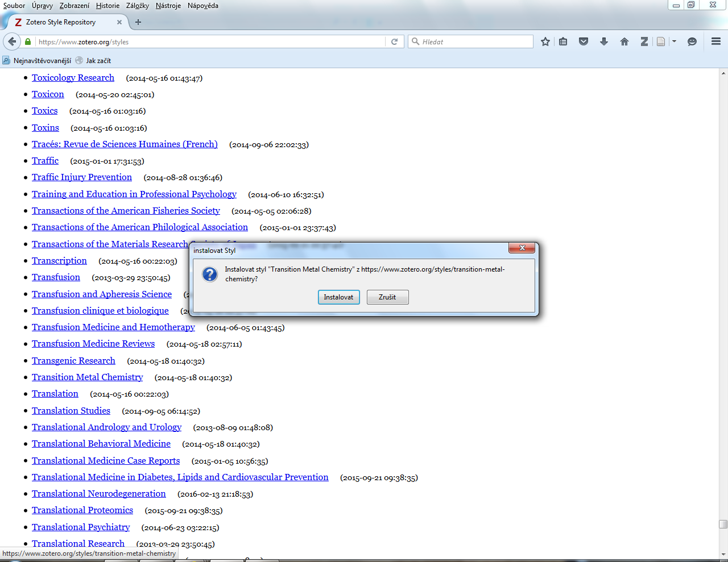
Task: Open Toxics style link
Action: pyautogui.click(x=45, y=111)
